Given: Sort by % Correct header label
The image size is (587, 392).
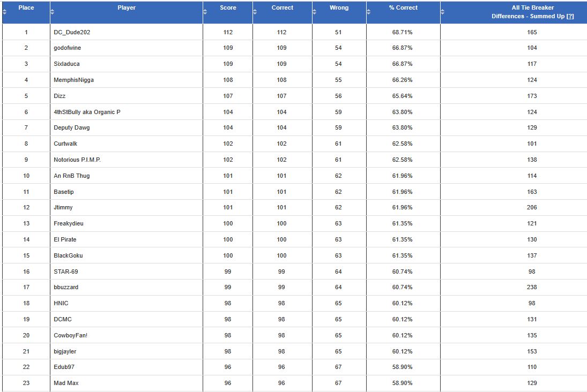Looking at the screenshot, I should (x=403, y=7).
